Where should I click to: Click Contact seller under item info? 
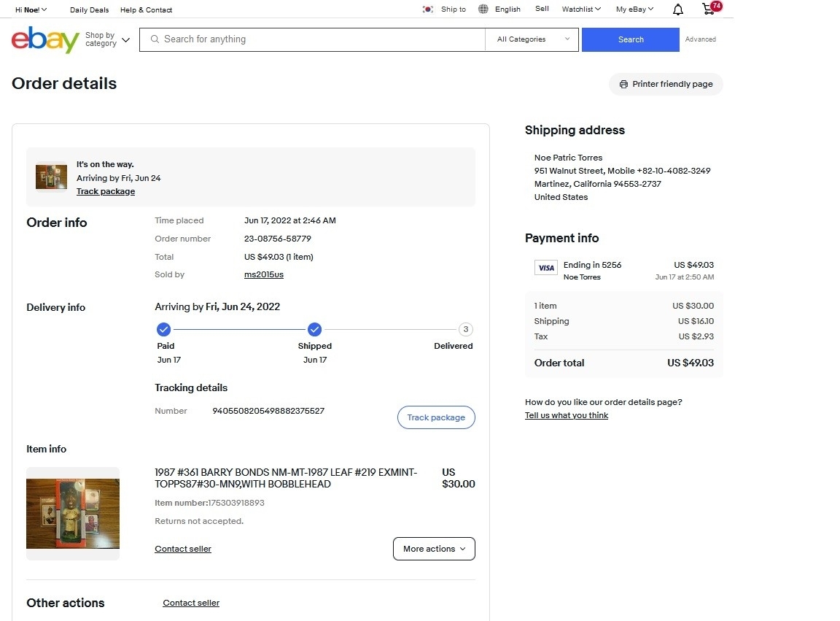click(183, 549)
